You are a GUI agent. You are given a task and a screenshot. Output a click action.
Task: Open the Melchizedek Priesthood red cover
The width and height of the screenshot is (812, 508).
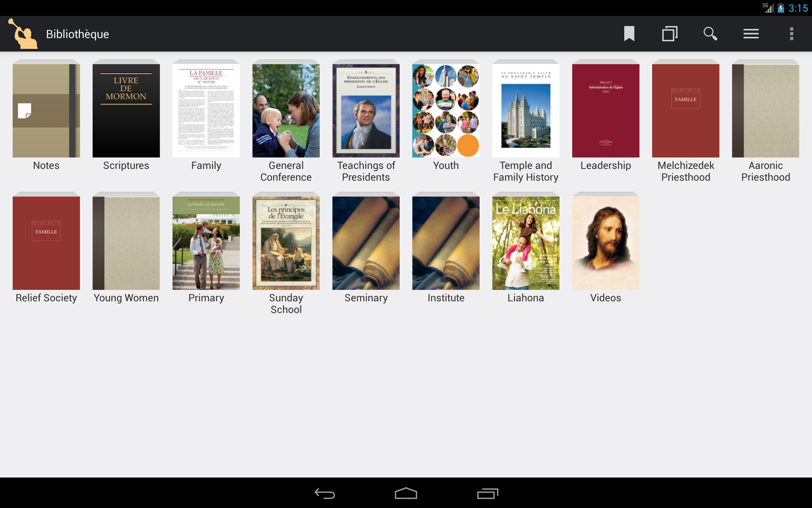(x=685, y=110)
